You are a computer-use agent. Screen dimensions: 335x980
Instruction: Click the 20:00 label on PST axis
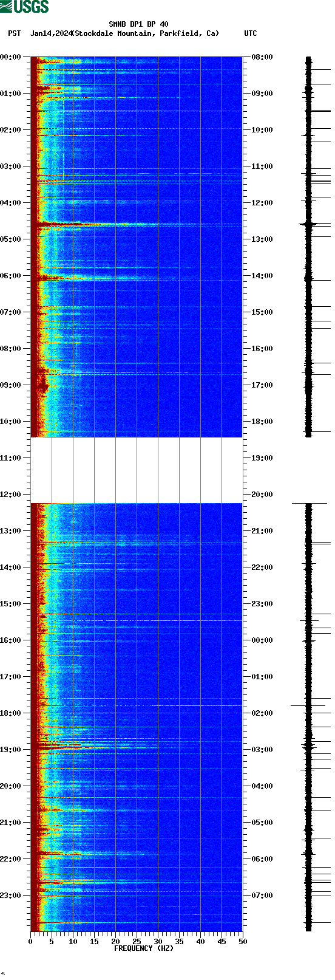click(11, 786)
